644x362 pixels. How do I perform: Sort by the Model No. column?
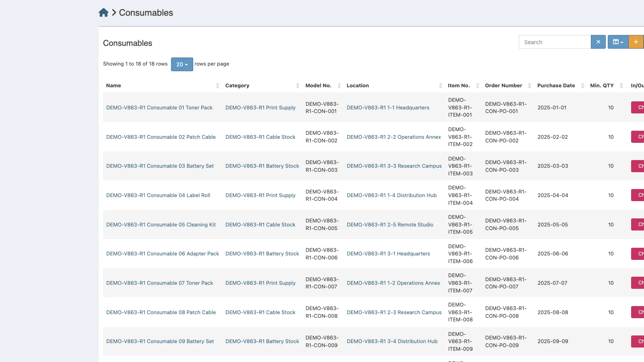(x=323, y=86)
